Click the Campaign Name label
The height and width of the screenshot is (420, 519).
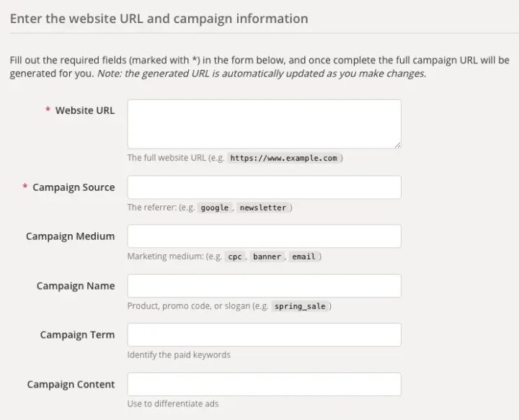point(76,286)
